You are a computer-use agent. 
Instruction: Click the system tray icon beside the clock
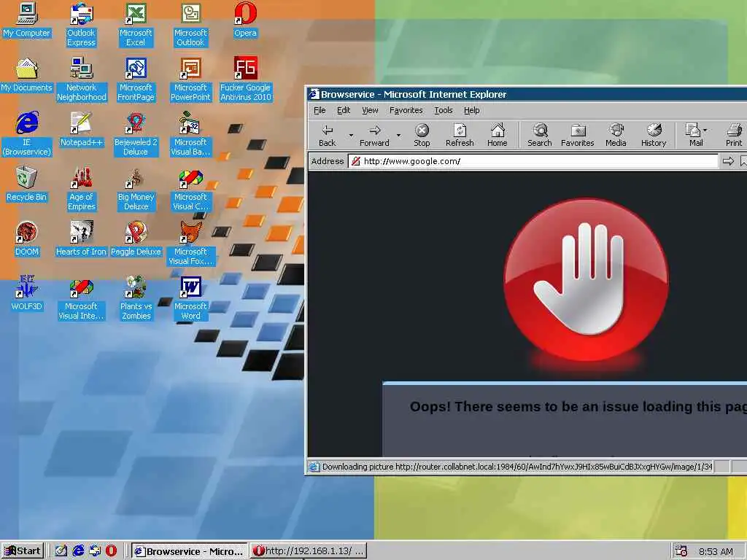(681, 551)
